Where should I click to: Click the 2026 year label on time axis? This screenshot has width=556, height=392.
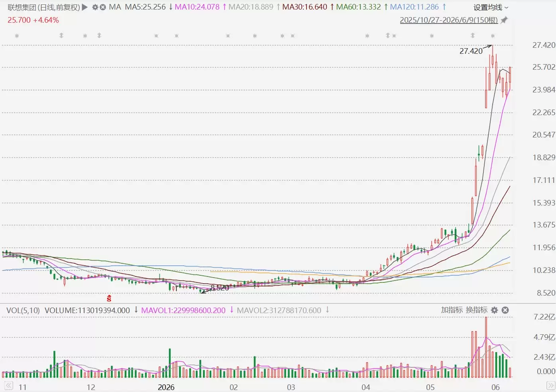tap(166, 387)
